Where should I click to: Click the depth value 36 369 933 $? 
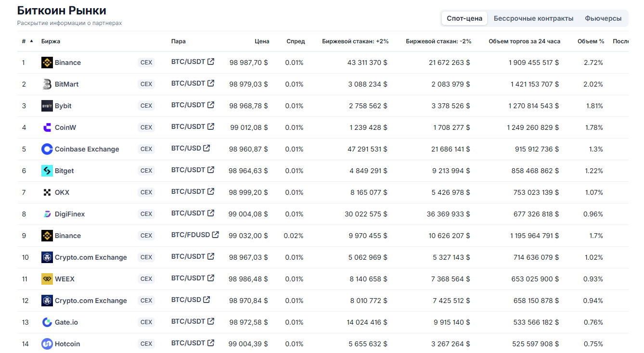449,214
